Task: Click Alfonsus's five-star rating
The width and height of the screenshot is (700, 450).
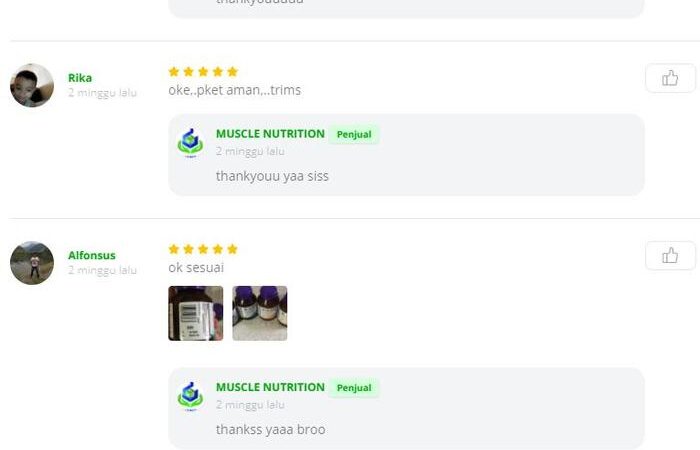Action: (203, 249)
